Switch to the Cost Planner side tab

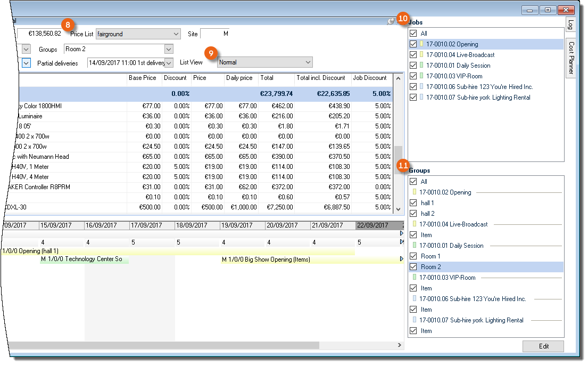click(x=572, y=58)
